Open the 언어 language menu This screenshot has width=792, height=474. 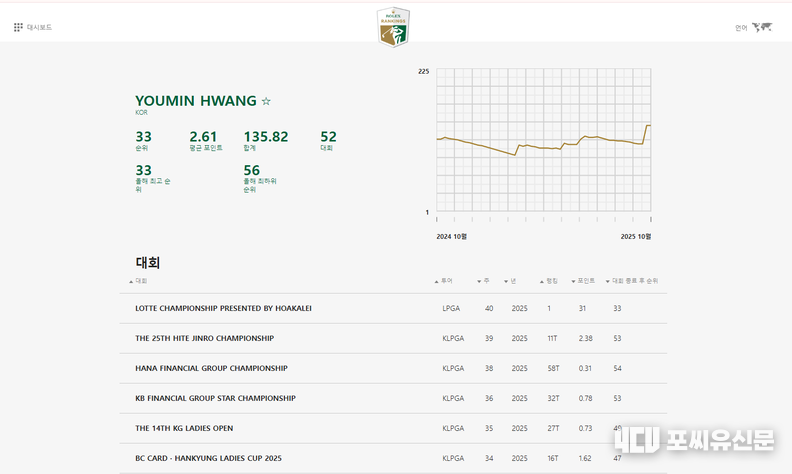pyautogui.click(x=741, y=28)
